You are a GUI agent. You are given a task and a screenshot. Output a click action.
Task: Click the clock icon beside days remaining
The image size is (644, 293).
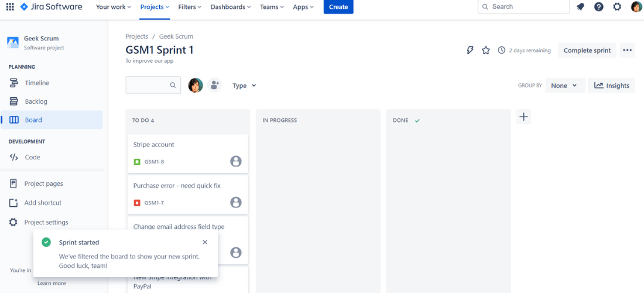coord(502,50)
